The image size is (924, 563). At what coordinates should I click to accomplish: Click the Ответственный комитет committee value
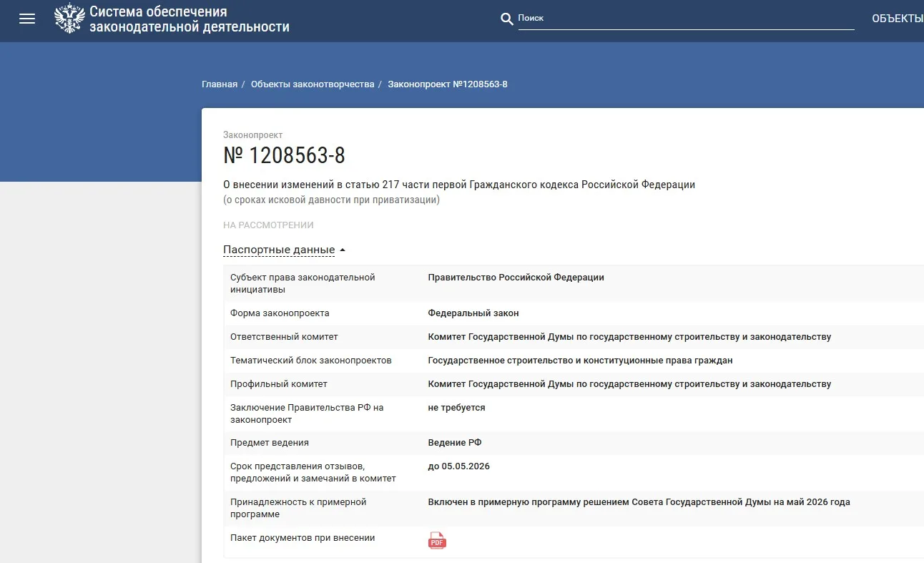(629, 337)
